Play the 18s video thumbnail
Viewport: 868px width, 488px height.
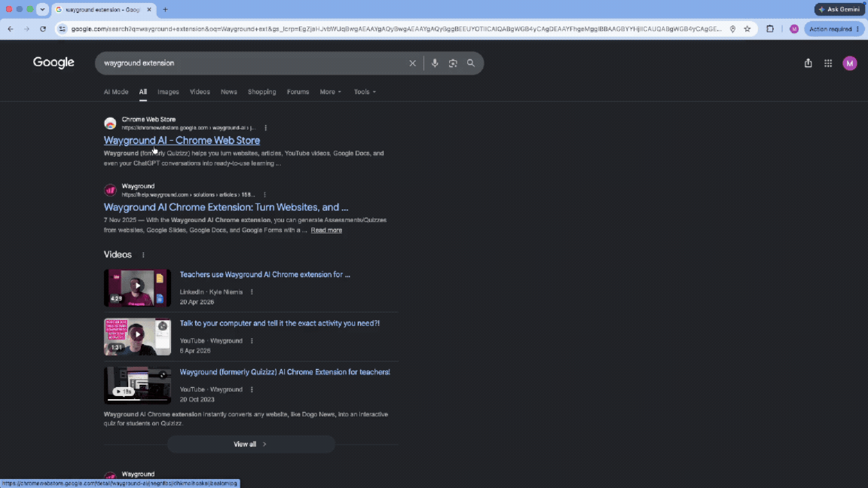tap(137, 385)
